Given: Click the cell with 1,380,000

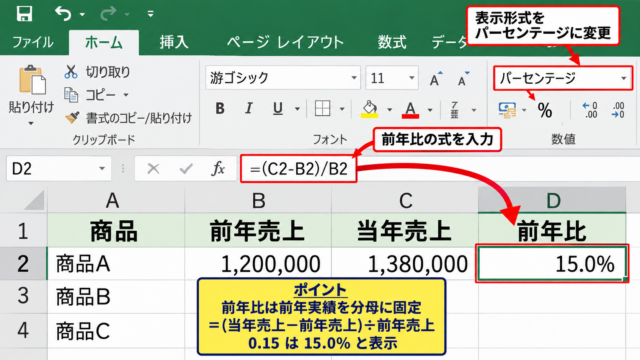Looking at the screenshot, I should tap(405, 264).
